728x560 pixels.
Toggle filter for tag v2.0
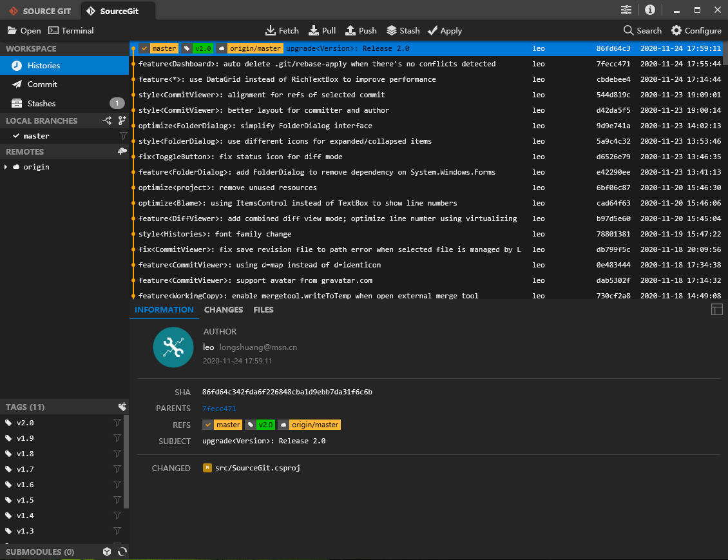click(x=117, y=423)
